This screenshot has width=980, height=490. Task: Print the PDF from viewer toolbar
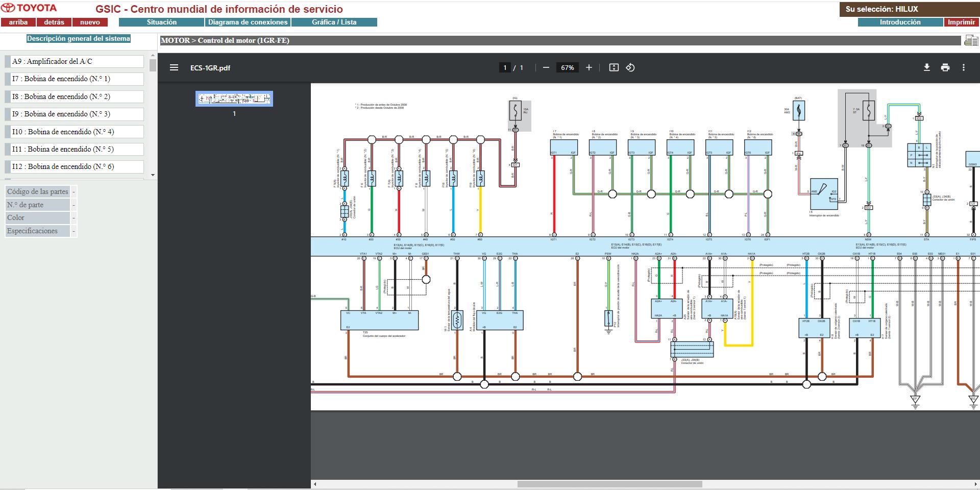945,67
